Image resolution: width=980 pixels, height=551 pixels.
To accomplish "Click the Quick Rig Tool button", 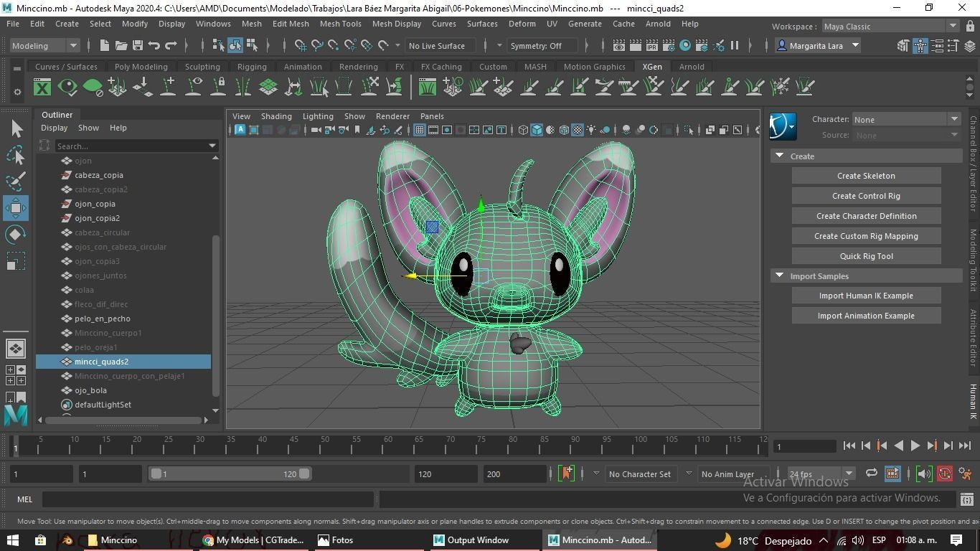I will point(866,256).
